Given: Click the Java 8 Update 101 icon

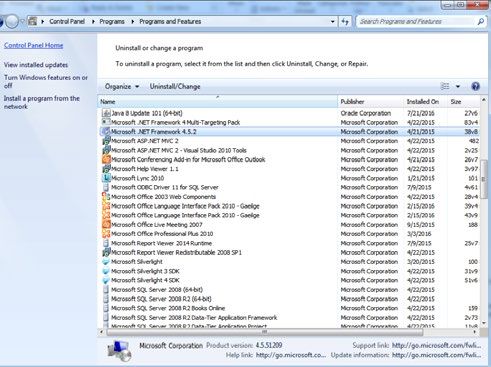Looking at the screenshot, I should coord(106,113).
